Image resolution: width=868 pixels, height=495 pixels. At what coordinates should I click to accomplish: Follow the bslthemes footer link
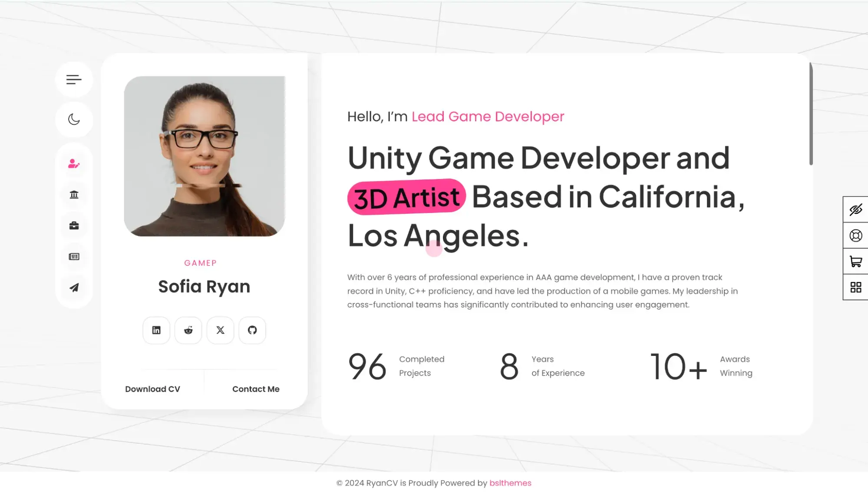(510, 483)
